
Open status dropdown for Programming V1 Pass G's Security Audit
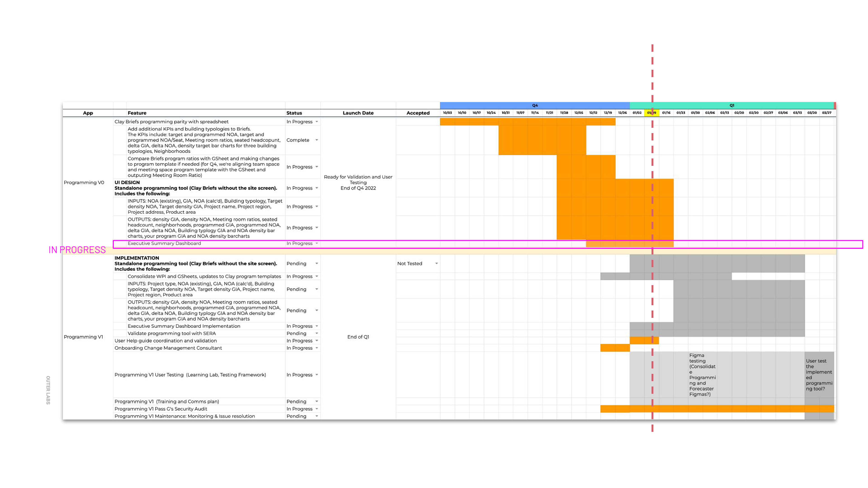316,409
